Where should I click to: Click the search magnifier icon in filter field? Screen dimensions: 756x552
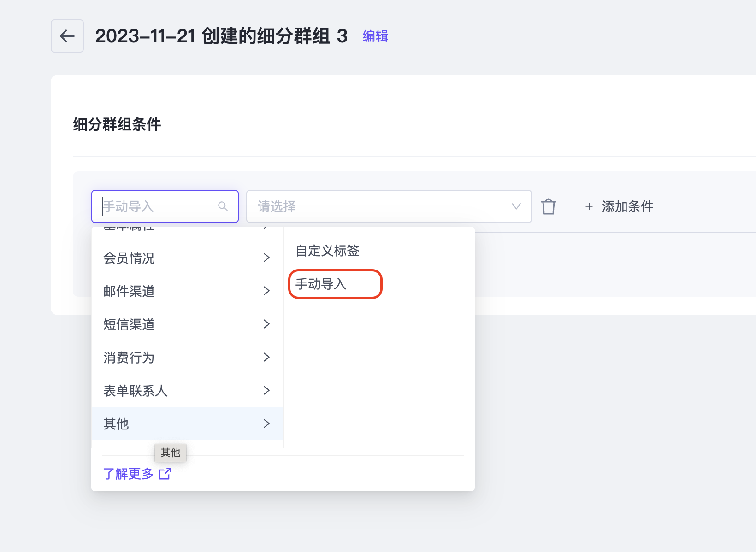[x=223, y=206]
